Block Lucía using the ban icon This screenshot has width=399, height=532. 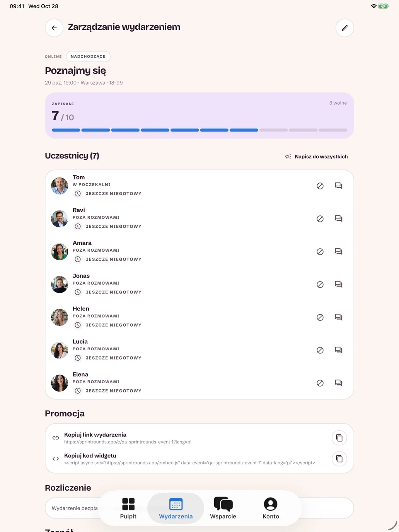[320, 350]
